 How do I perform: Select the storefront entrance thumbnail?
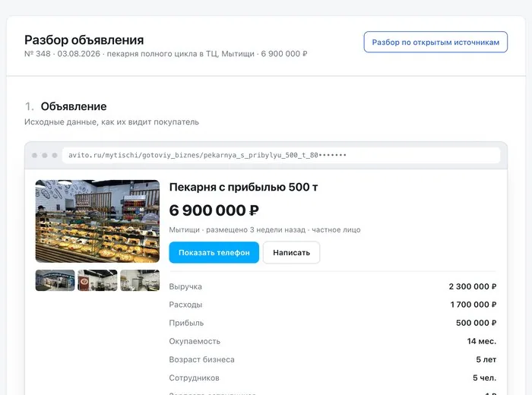[55, 280]
